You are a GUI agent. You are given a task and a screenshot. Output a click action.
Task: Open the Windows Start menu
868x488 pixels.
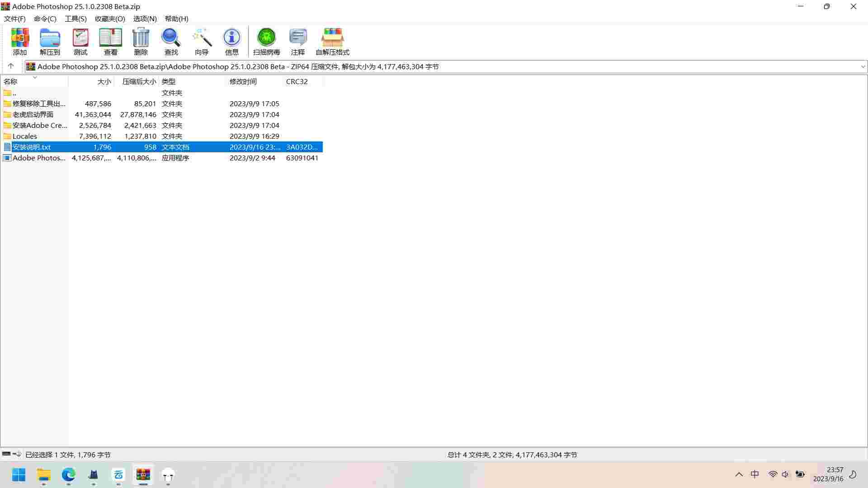tap(19, 475)
